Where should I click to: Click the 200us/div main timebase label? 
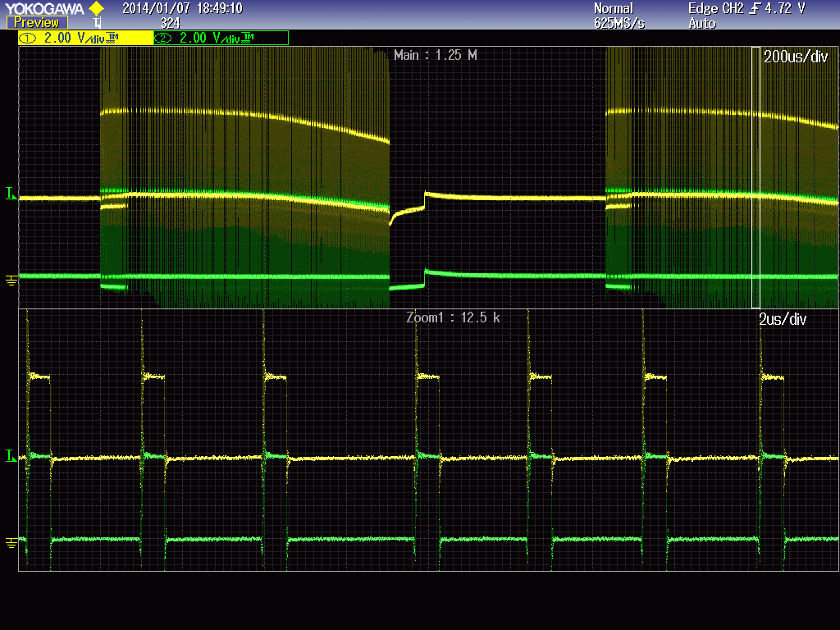tap(796, 57)
